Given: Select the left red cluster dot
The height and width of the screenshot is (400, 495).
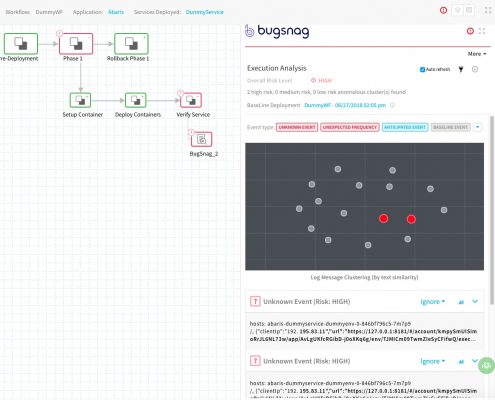Looking at the screenshot, I should pos(384,218).
